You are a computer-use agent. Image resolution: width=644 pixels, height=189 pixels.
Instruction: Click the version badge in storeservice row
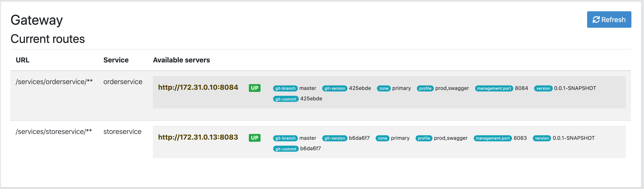pyautogui.click(x=542, y=138)
